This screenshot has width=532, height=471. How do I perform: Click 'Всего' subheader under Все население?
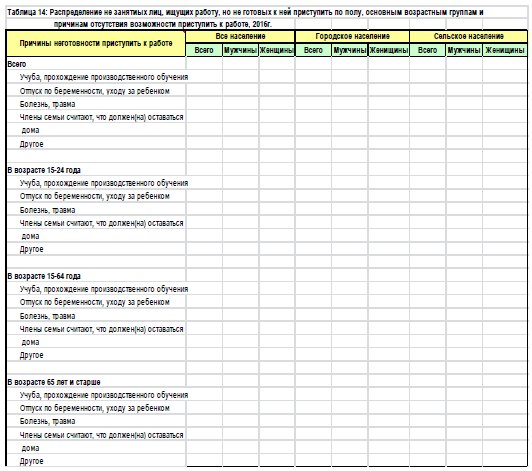pos(204,50)
